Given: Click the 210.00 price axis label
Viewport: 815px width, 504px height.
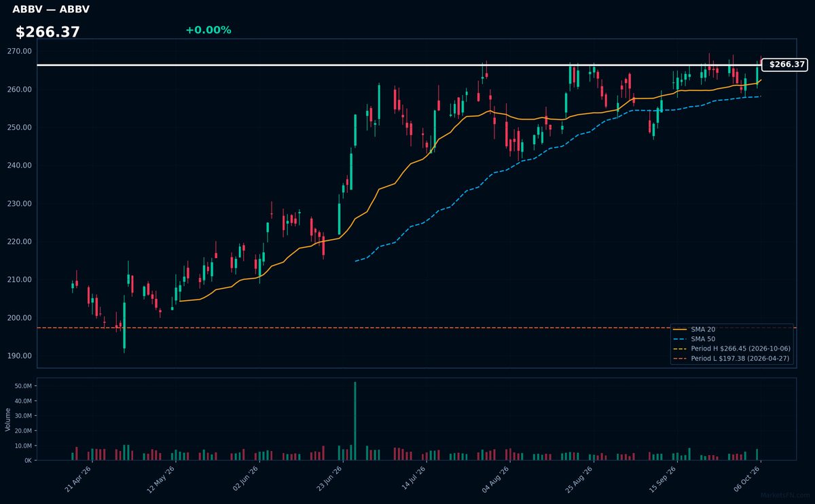Looking at the screenshot, I should tap(19, 280).
